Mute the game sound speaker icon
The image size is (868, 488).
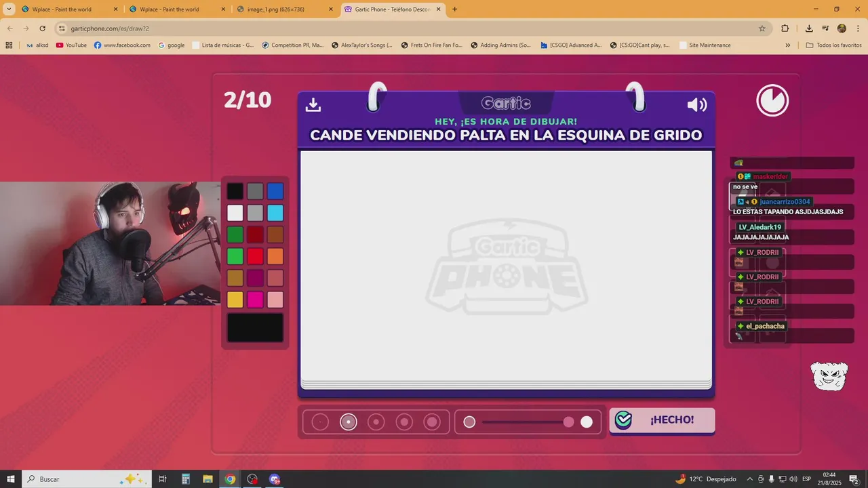coord(697,104)
